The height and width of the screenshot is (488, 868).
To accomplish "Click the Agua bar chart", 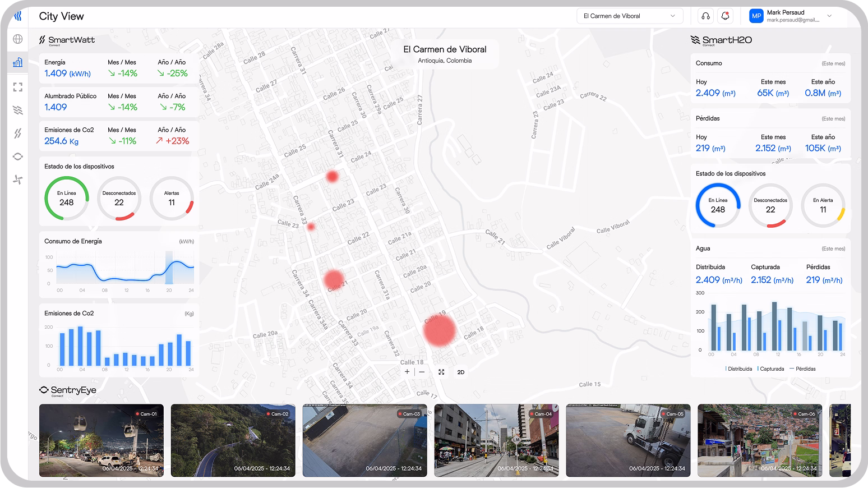I will (x=770, y=324).
